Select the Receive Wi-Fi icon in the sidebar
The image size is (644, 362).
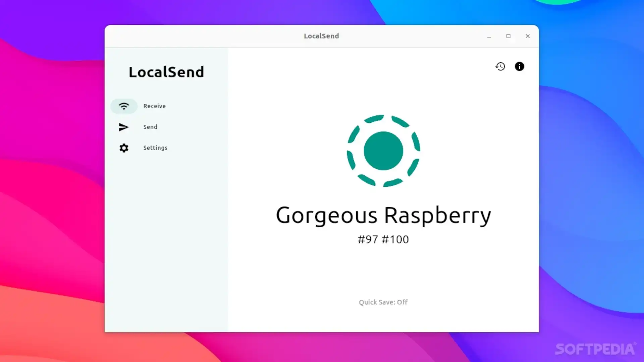124,106
